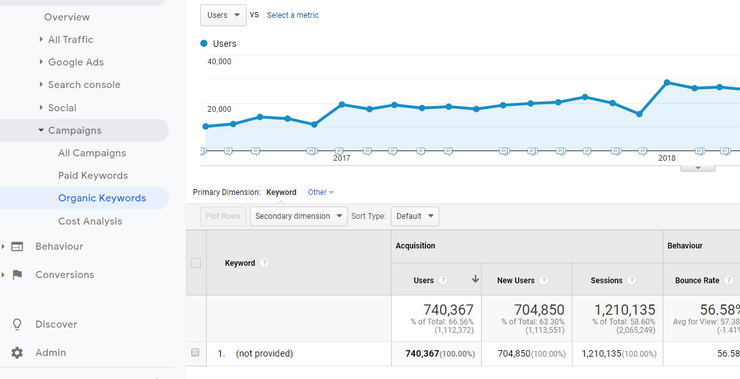Click the total New Users value 704,850

click(x=539, y=310)
